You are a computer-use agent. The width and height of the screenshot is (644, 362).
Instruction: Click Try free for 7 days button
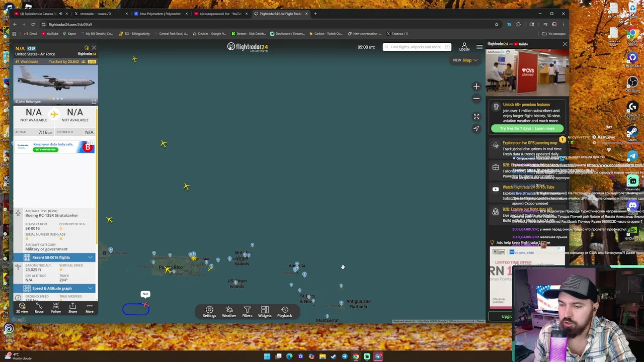(527, 128)
